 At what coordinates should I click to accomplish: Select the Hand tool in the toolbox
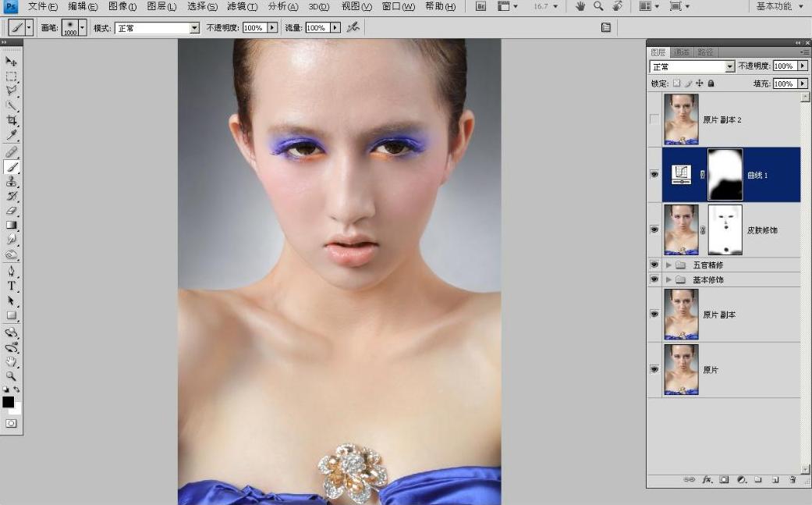[11, 361]
